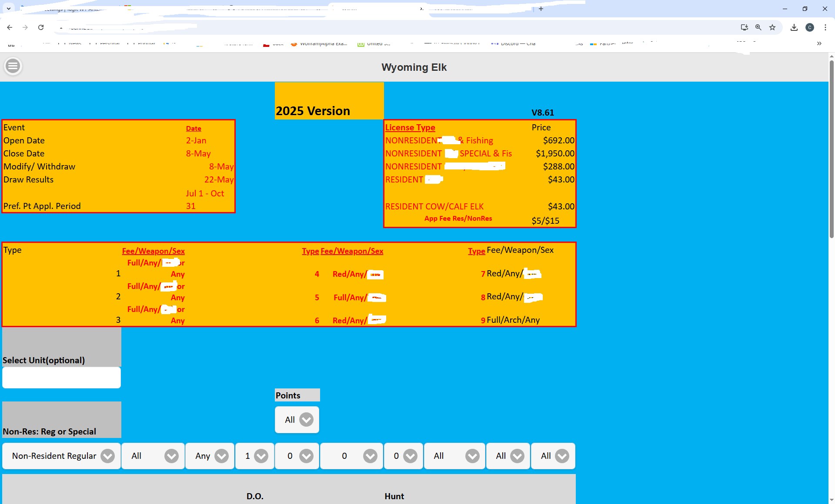
Task: Show hidden bookmarks with the double chevron
Action: [819, 43]
